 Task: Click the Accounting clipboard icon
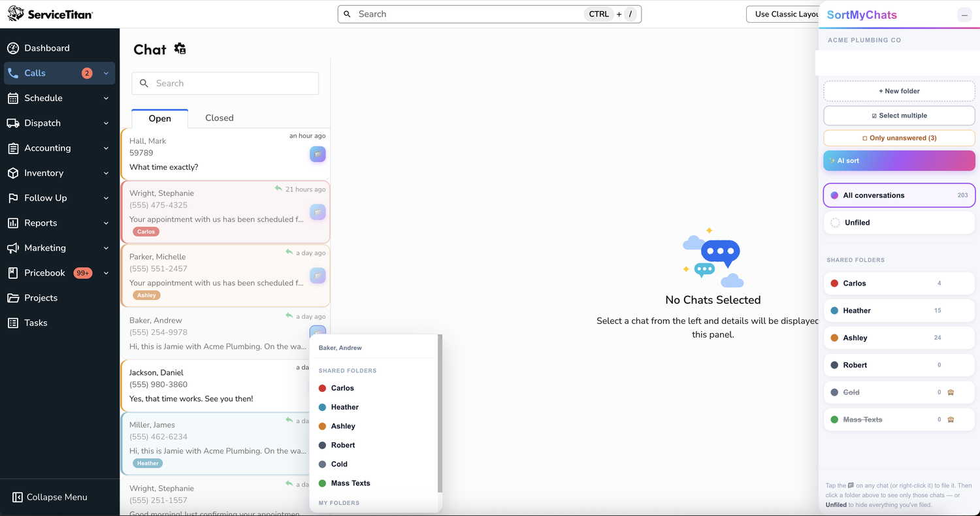(x=13, y=148)
